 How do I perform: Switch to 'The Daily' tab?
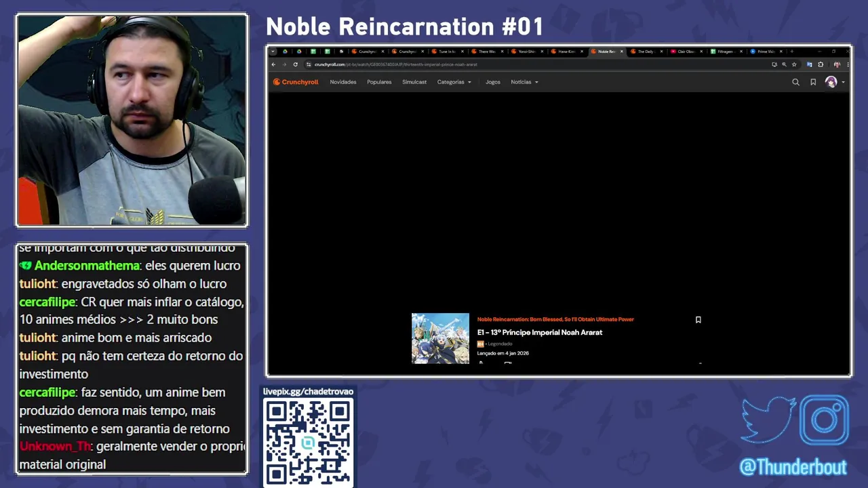coord(646,52)
